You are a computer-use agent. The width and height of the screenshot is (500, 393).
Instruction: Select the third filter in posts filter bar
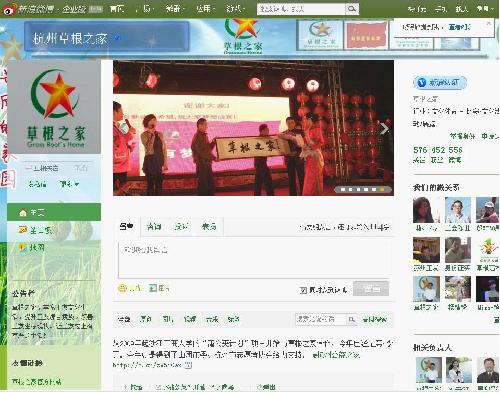168,319
